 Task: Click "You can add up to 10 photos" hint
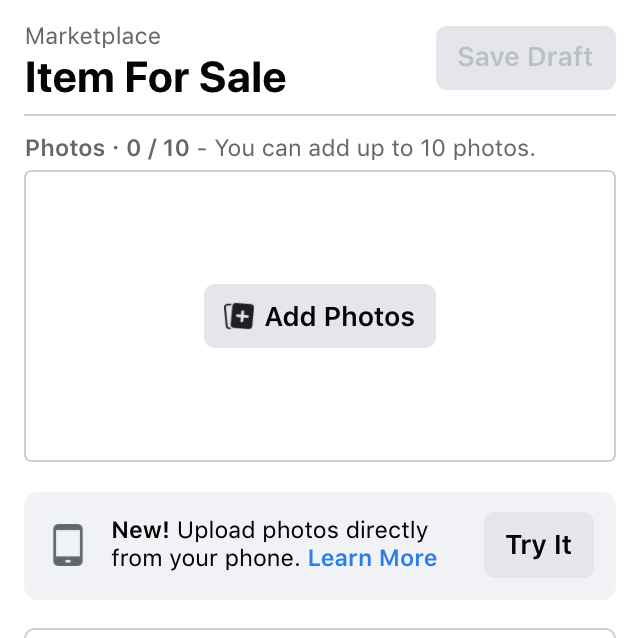pos(375,149)
